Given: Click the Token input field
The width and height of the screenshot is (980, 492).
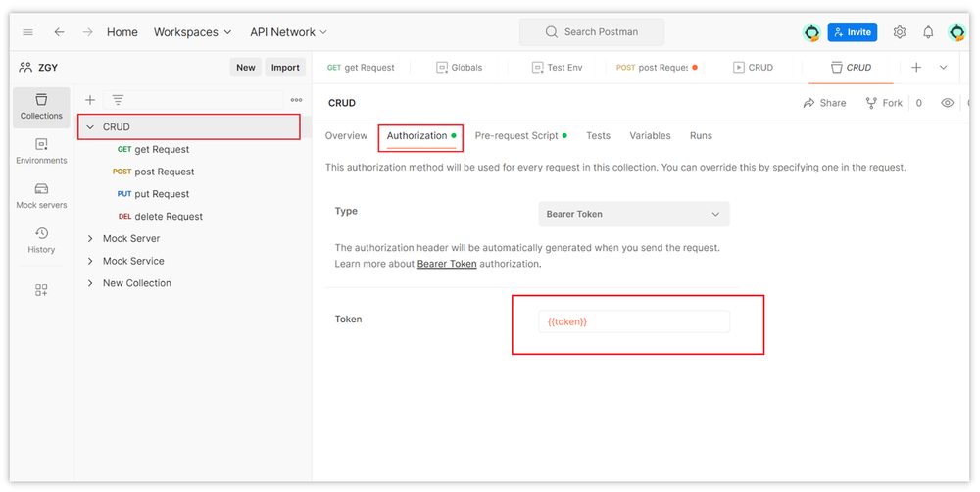Looking at the screenshot, I should (x=633, y=321).
